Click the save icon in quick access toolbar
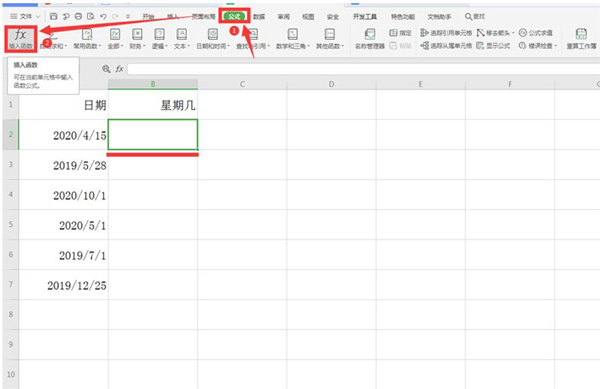The image size is (600, 389). [54, 16]
